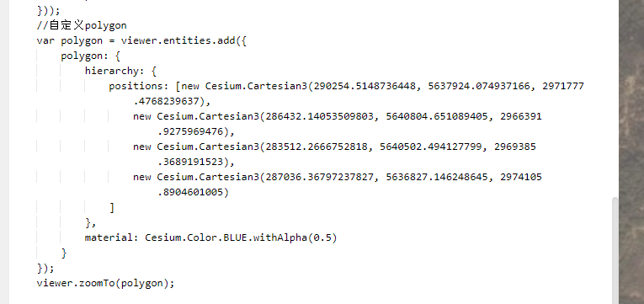Click the satellite map strip on the right
The image size is (644, 304).
coord(631,152)
